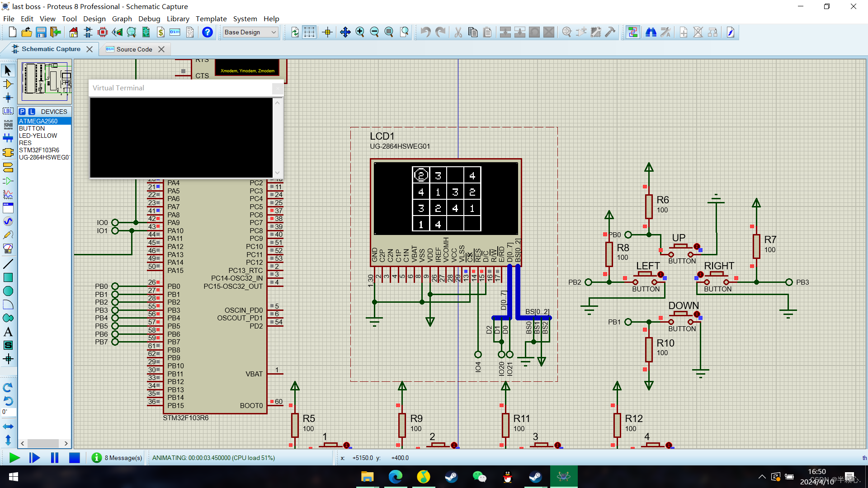Click the Zoom In toolbar icon
The height and width of the screenshot is (488, 868).
pos(360,32)
